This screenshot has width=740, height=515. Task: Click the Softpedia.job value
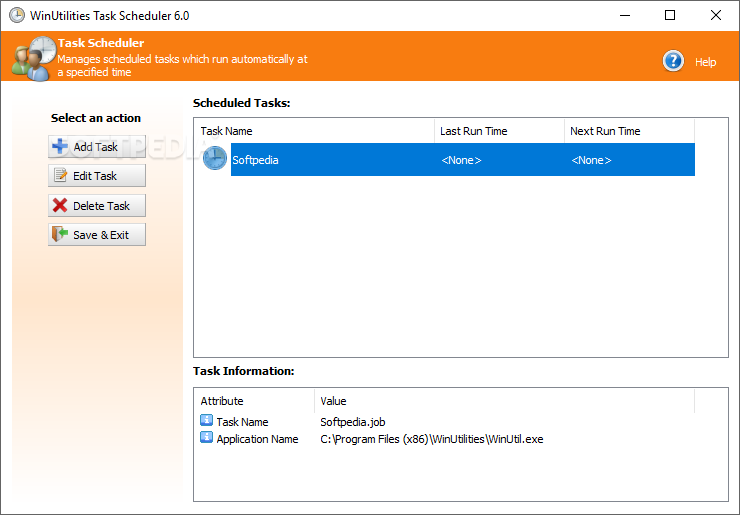click(x=353, y=422)
